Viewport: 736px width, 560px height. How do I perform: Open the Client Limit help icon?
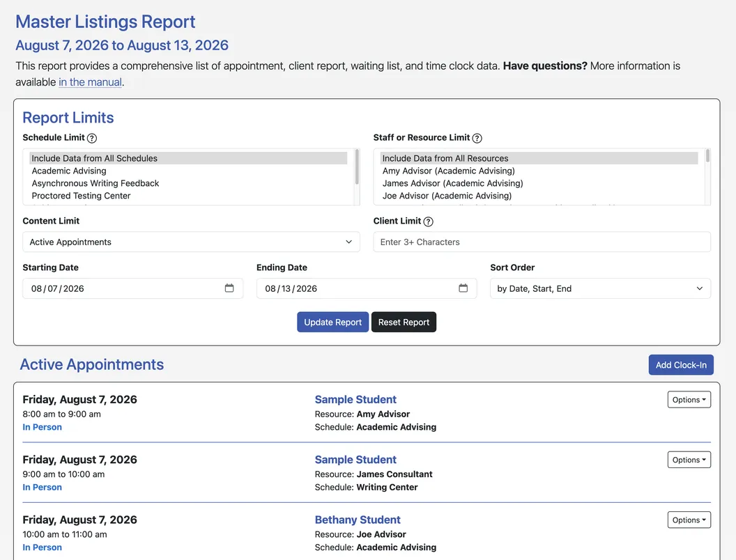(428, 221)
